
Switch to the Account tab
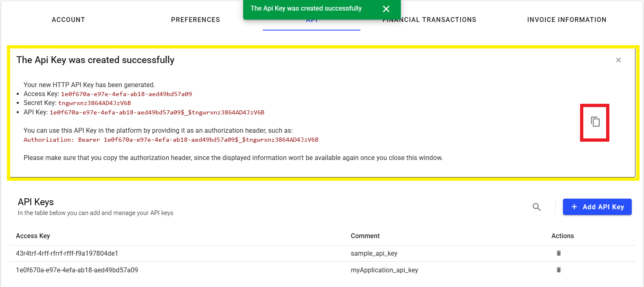pos(68,20)
